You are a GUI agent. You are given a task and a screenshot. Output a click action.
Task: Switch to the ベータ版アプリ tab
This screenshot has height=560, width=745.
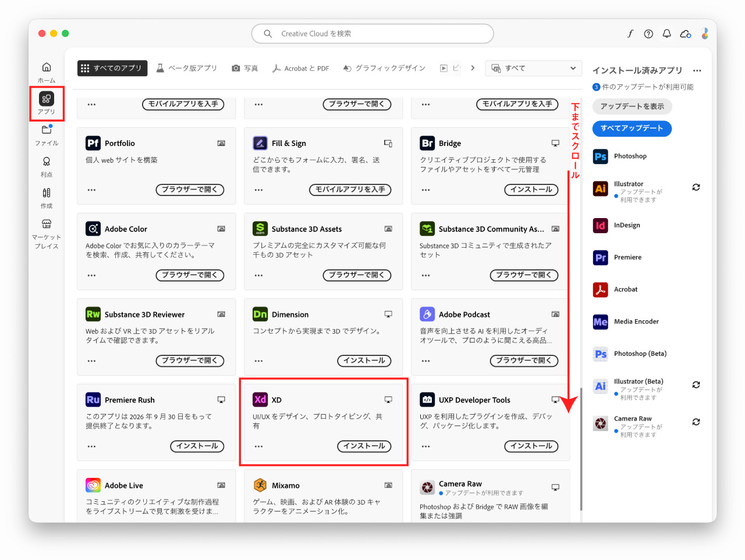pos(186,68)
